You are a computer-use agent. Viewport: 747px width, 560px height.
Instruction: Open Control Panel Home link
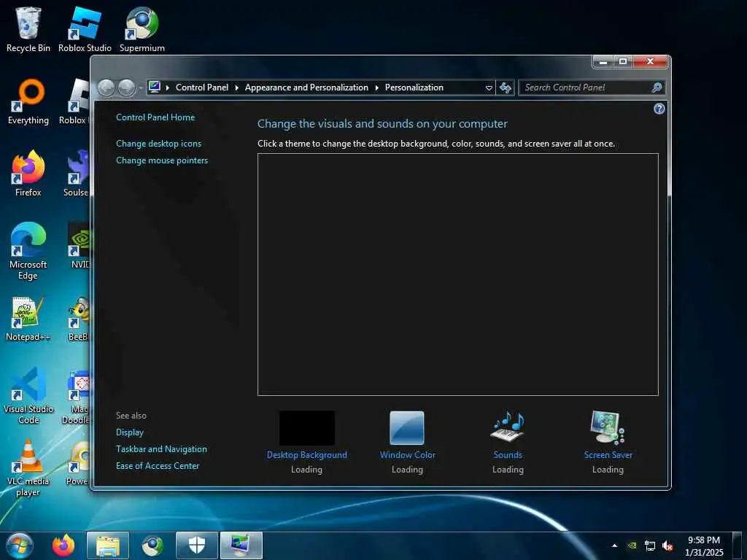155,117
